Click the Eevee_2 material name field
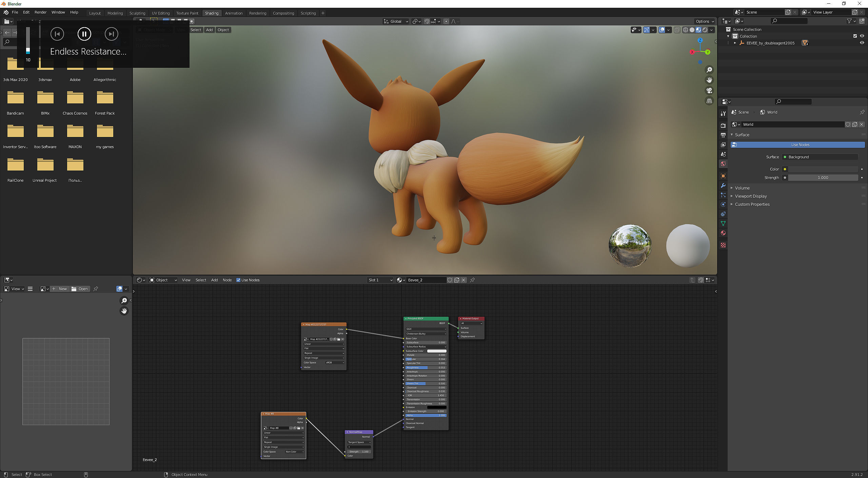The height and width of the screenshot is (478, 868). (426, 280)
